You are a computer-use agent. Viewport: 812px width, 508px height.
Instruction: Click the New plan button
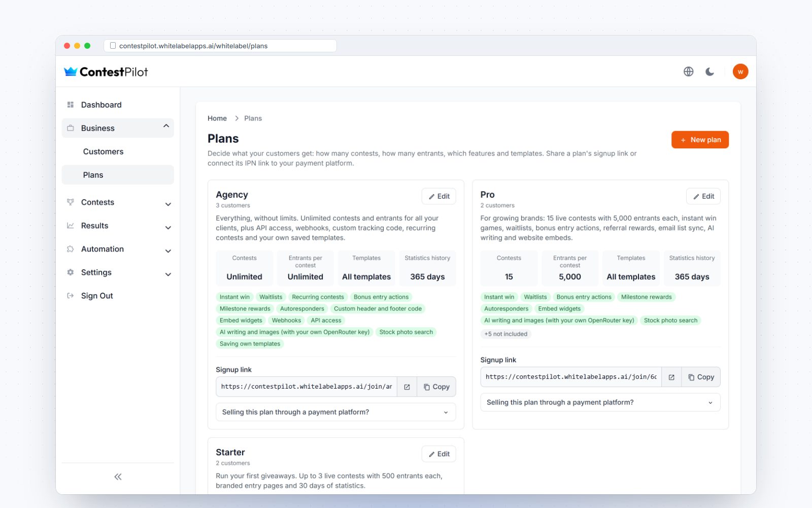click(x=700, y=140)
